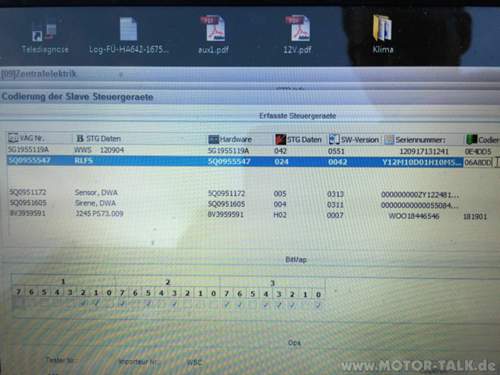500x375 pixels.
Task: Click the Seriennummer column header icon
Action: pos(389,140)
